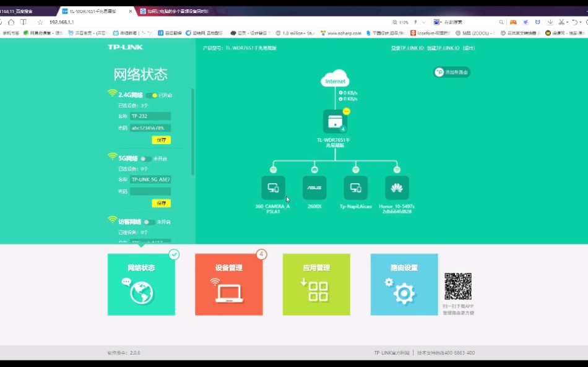Click the Internet cloud icon in topology
This screenshot has width=588, height=367.
[335, 79]
